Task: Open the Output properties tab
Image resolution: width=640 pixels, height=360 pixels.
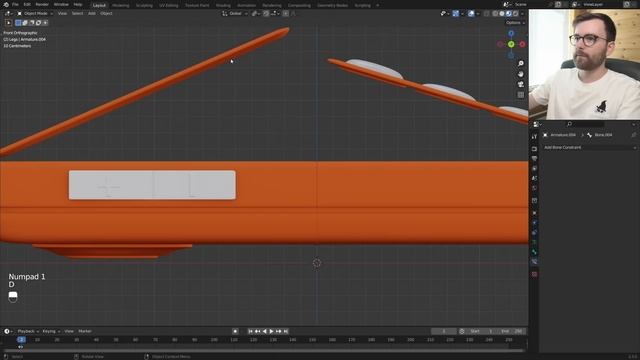Action: pyautogui.click(x=534, y=159)
